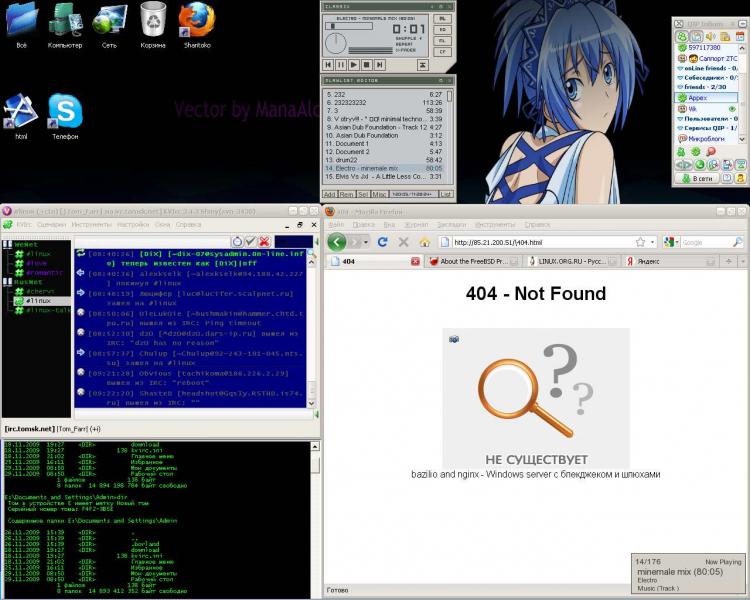Open the Firefox shortcut on the desktop
This screenshot has height=600, width=750.
(197, 25)
